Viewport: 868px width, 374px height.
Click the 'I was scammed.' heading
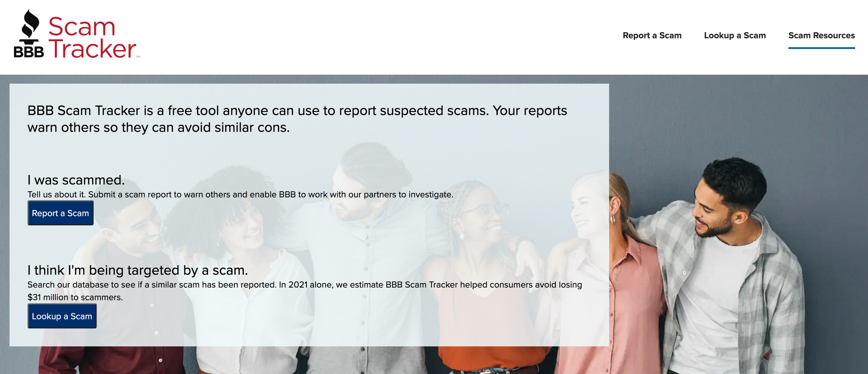(x=76, y=180)
